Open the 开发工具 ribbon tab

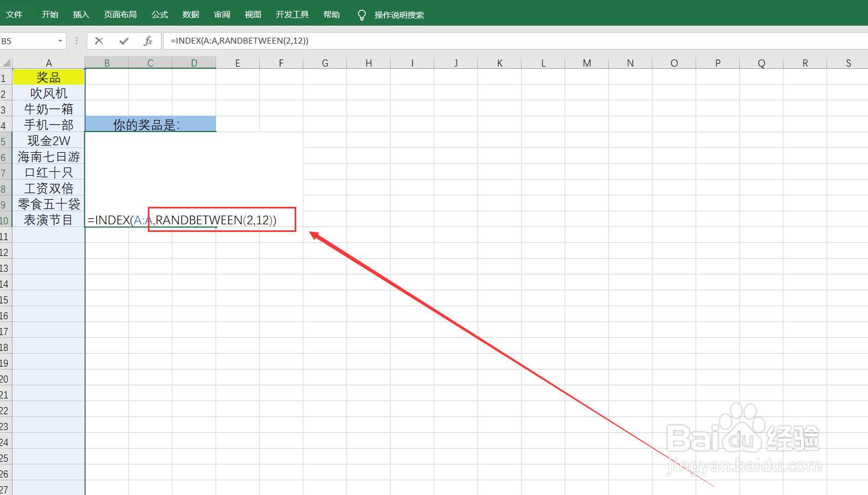pyautogui.click(x=292, y=15)
